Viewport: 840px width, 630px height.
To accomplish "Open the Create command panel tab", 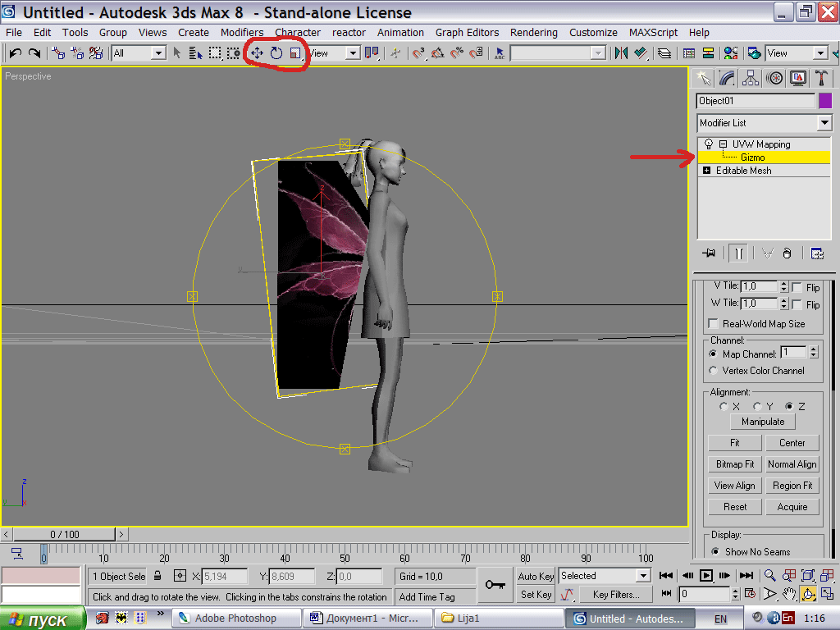I will [x=704, y=79].
